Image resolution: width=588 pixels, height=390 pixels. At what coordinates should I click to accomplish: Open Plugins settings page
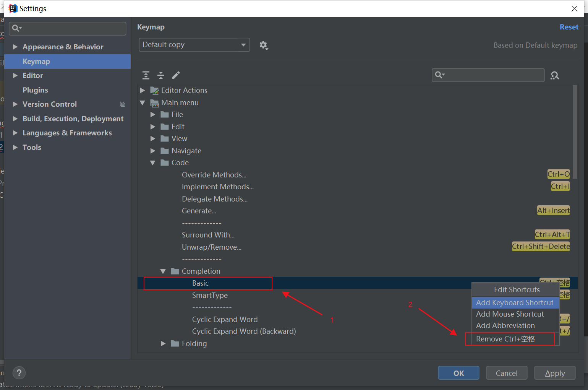click(68, 90)
